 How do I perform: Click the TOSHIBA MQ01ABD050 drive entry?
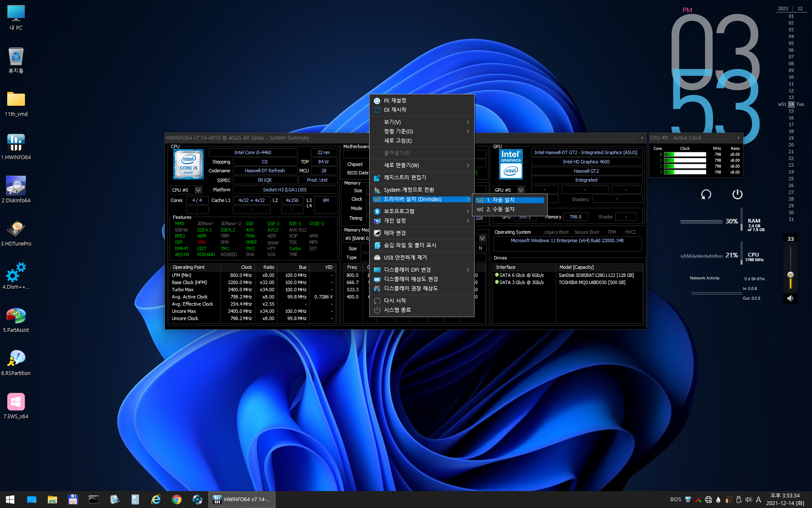(x=592, y=282)
